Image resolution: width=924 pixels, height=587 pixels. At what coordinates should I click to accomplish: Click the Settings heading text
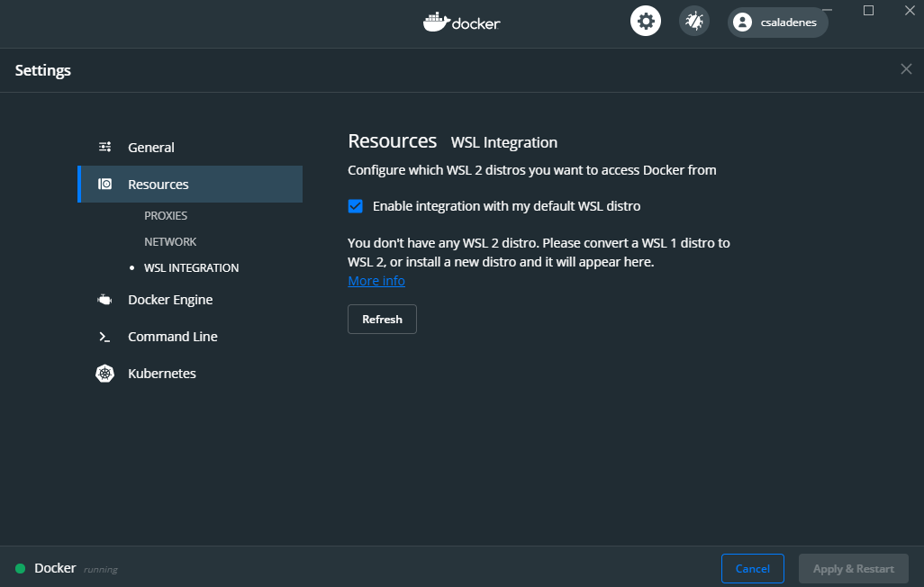click(x=43, y=70)
